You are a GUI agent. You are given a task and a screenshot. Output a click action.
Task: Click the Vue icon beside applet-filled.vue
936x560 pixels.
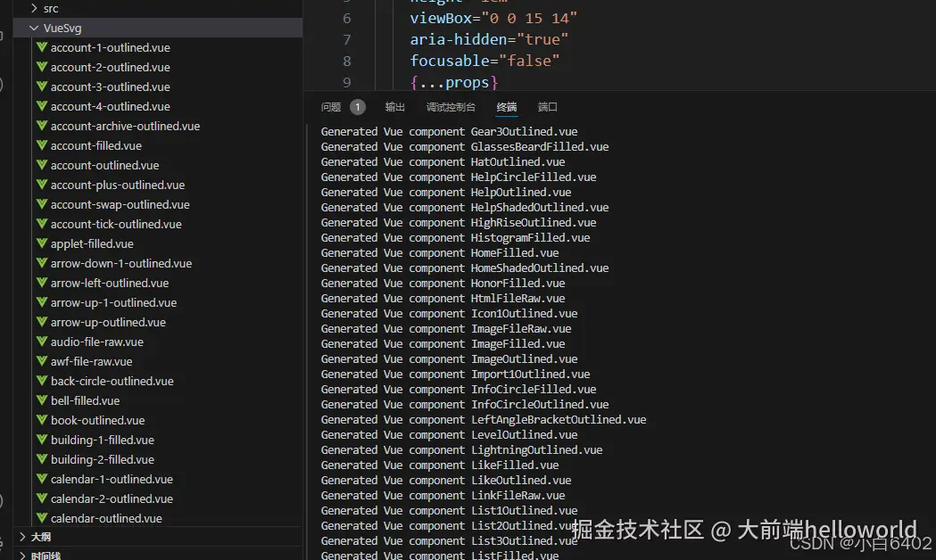click(42, 243)
